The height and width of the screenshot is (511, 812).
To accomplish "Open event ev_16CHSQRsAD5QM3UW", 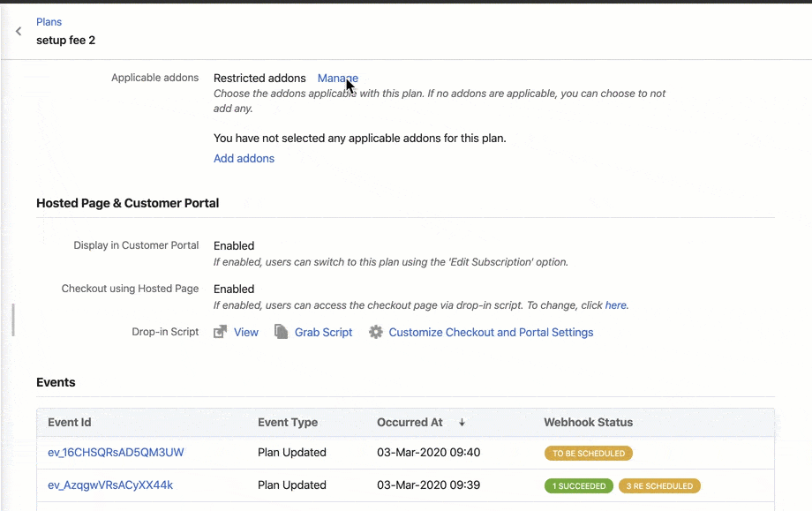I will 116,453.
